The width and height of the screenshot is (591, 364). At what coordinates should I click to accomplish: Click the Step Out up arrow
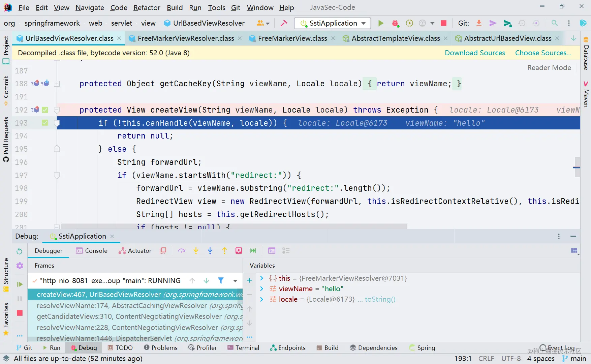tap(224, 251)
